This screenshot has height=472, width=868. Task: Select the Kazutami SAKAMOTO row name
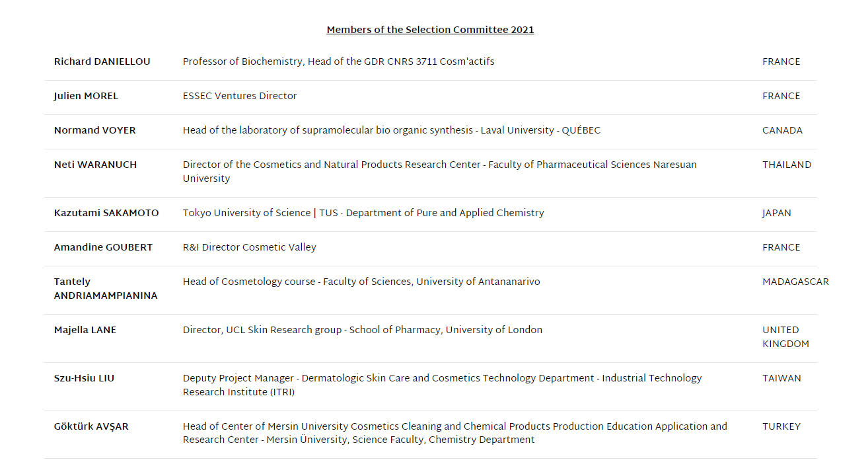click(106, 213)
